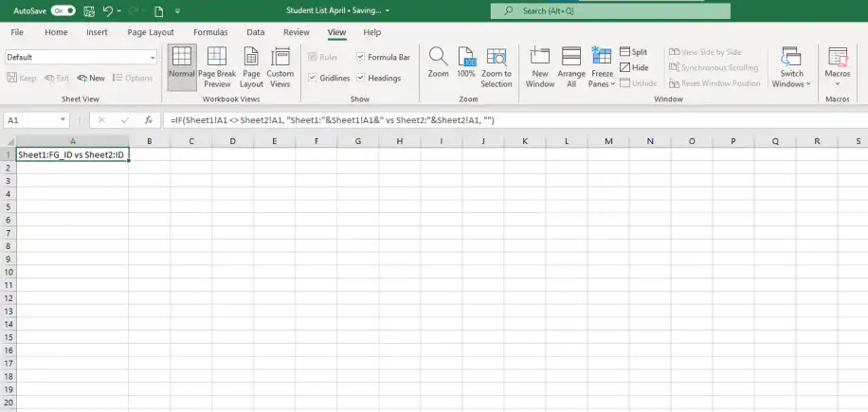Switch to the Home tab
This screenshot has height=412, width=868.
pos(56,32)
